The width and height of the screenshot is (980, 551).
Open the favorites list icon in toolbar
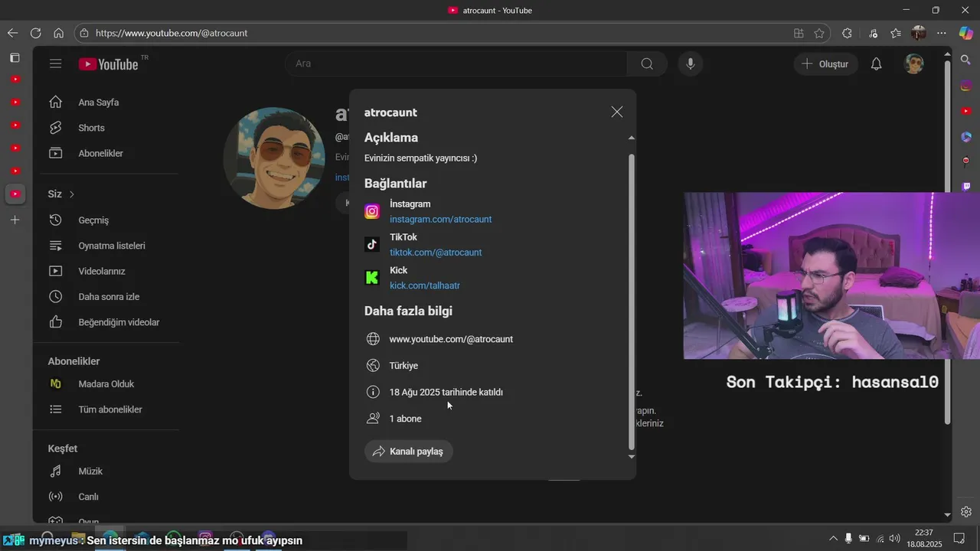point(896,33)
